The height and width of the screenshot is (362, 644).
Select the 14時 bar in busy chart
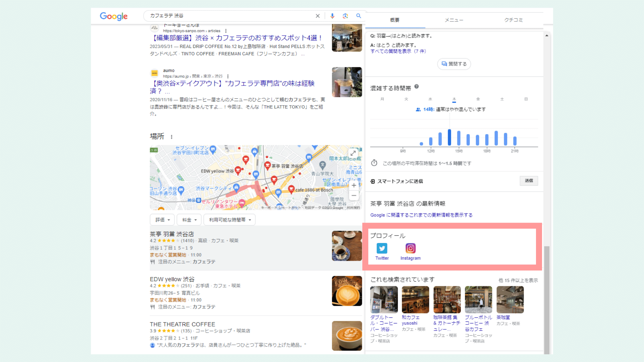[x=449, y=137]
